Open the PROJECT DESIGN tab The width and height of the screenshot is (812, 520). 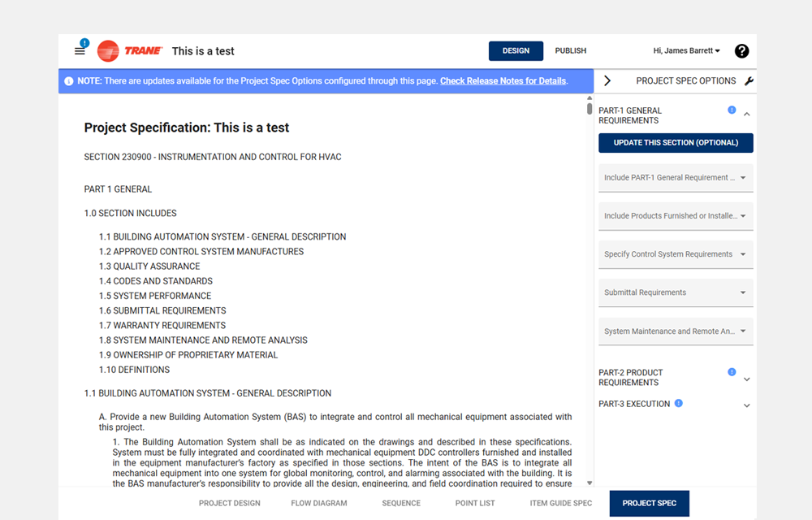[230, 503]
